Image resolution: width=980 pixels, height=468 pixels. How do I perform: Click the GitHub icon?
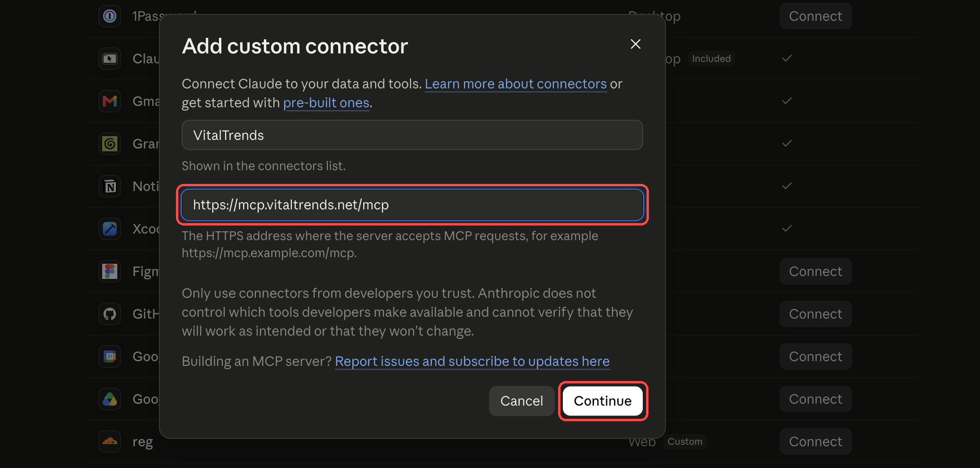pos(110,314)
